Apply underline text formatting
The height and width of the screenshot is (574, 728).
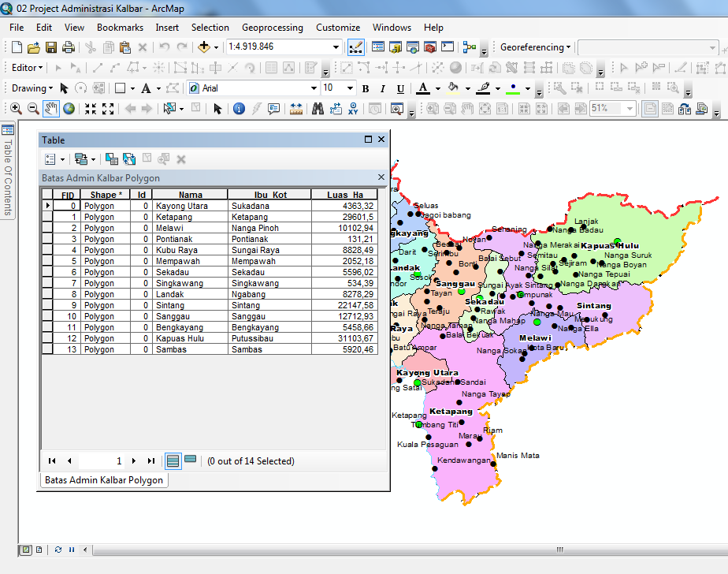click(400, 88)
